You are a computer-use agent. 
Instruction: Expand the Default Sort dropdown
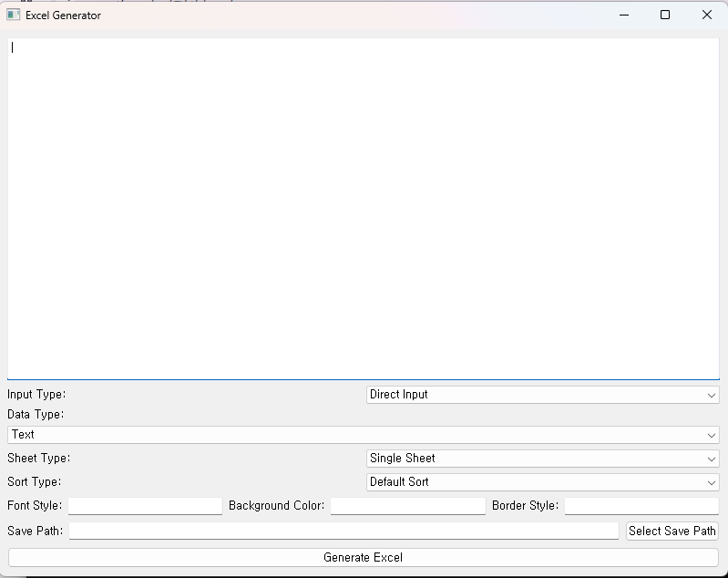coord(542,482)
